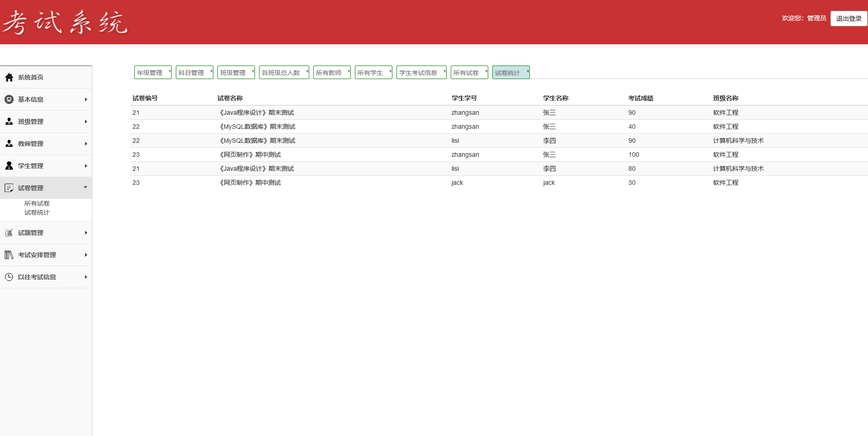Viewport: 868px width, 436px height.
Task: Close the 年级管理 tab
Action: coord(170,71)
